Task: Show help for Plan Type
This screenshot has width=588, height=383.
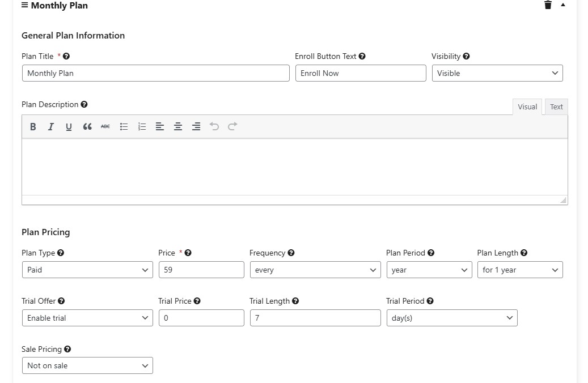Action: 61,253
